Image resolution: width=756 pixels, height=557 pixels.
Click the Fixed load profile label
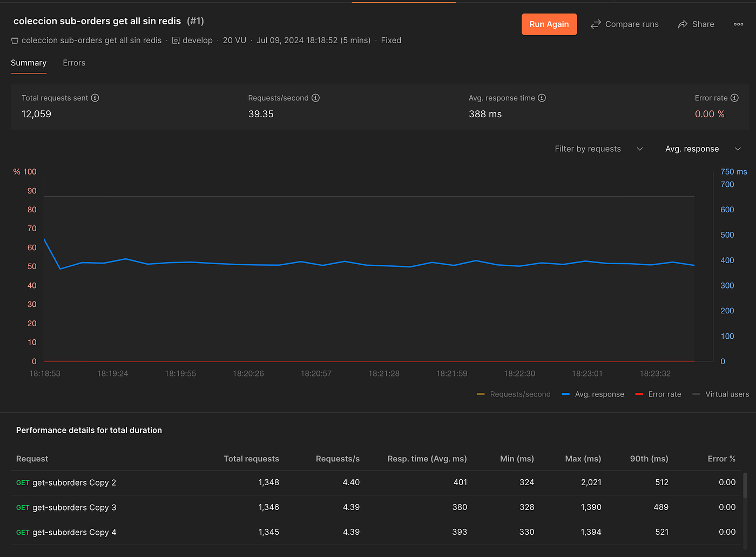(x=391, y=41)
